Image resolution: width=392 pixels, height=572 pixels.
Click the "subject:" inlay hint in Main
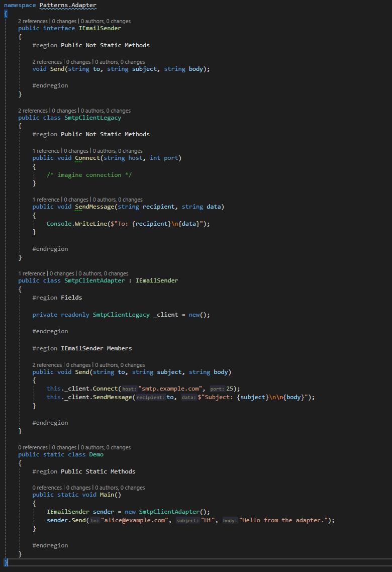pyautogui.click(x=187, y=521)
